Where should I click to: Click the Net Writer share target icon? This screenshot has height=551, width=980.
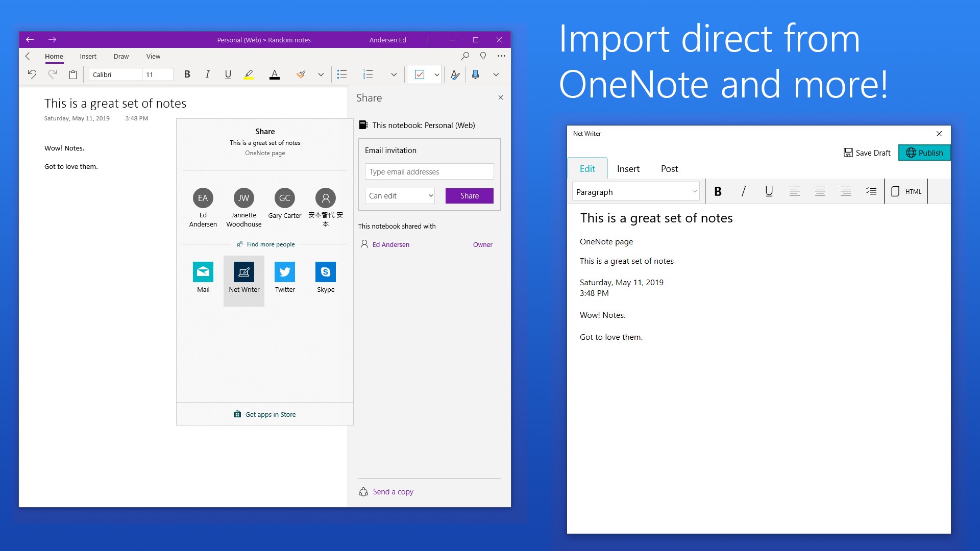pyautogui.click(x=244, y=272)
